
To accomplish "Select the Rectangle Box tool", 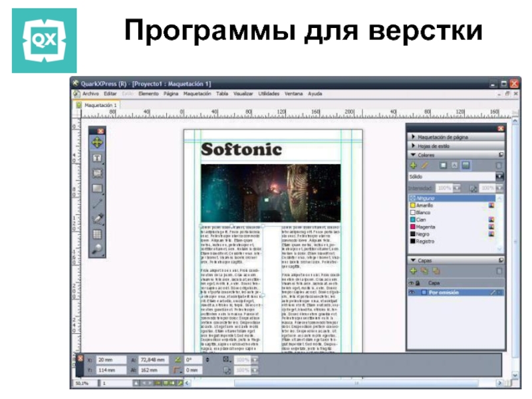I will point(97,189).
